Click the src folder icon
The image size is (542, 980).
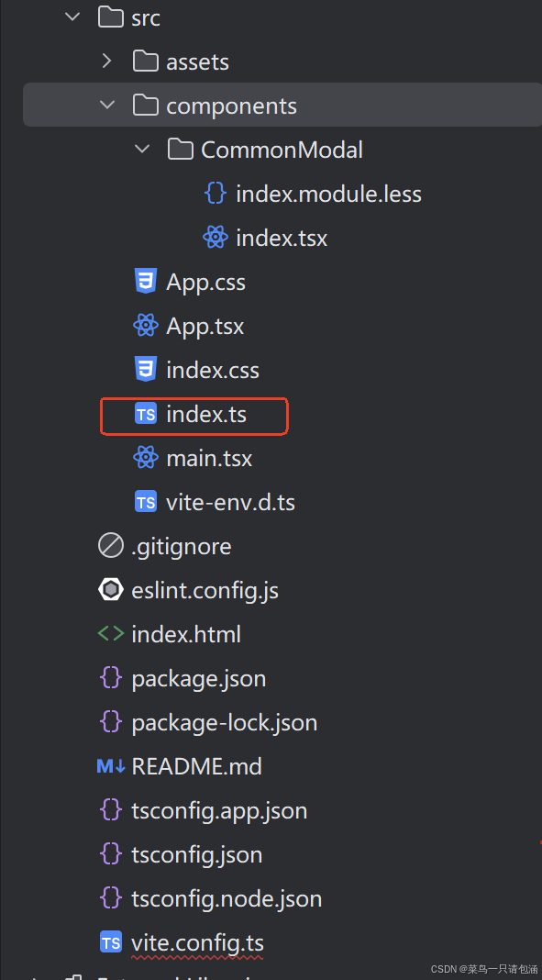tap(111, 17)
